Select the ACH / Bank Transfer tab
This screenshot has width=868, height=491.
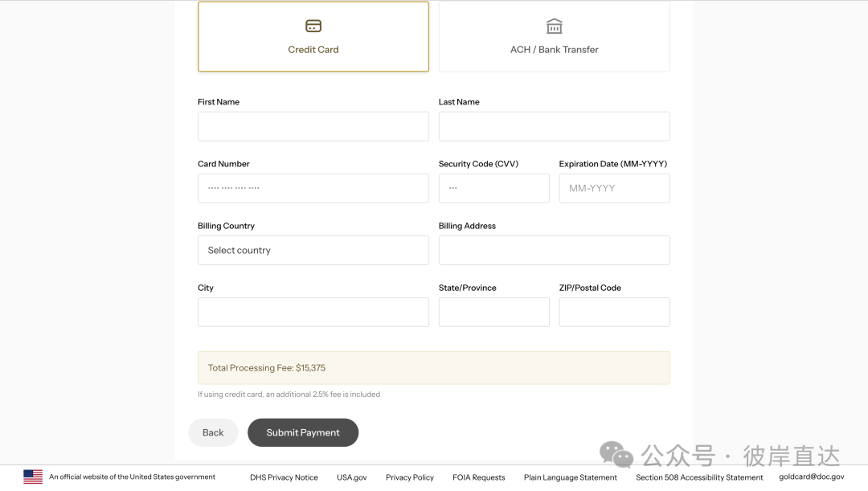(x=554, y=36)
